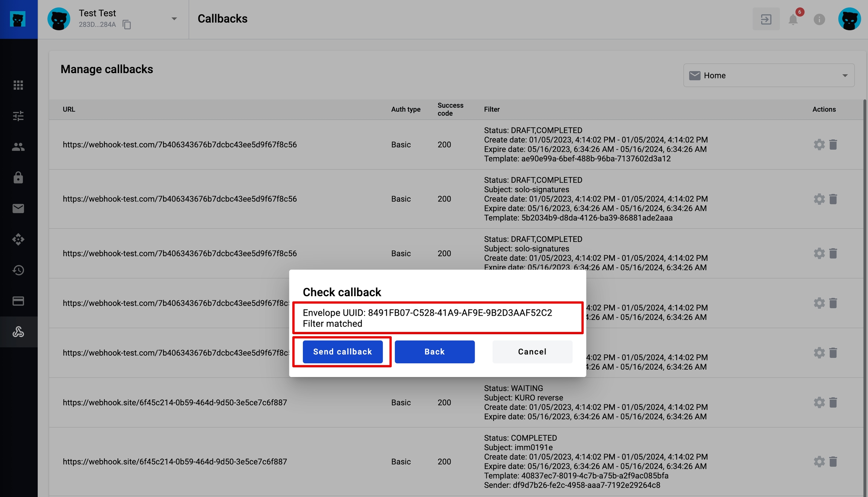
Task: Select the webhook callbacks sidebar item
Action: pyautogui.click(x=18, y=332)
